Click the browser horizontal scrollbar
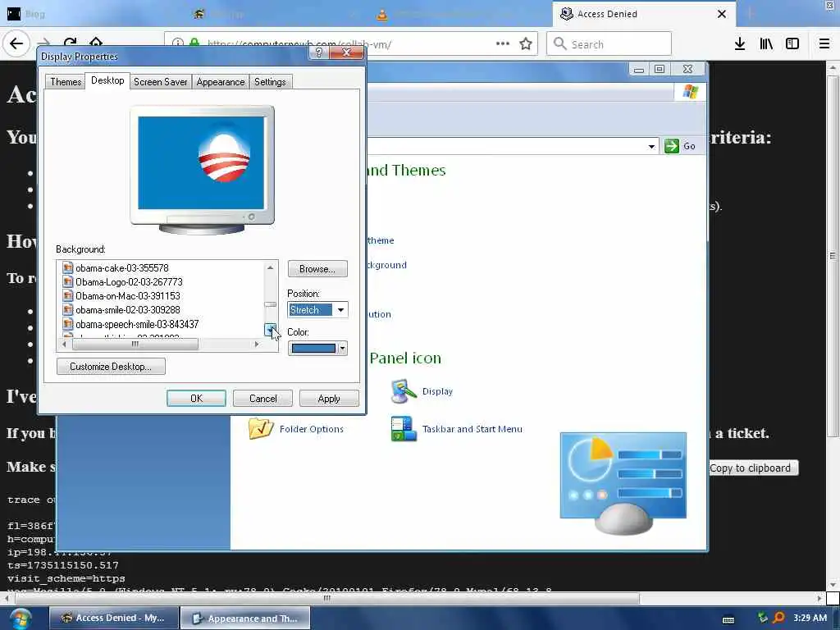This screenshot has height=630, width=840. click(327, 598)
